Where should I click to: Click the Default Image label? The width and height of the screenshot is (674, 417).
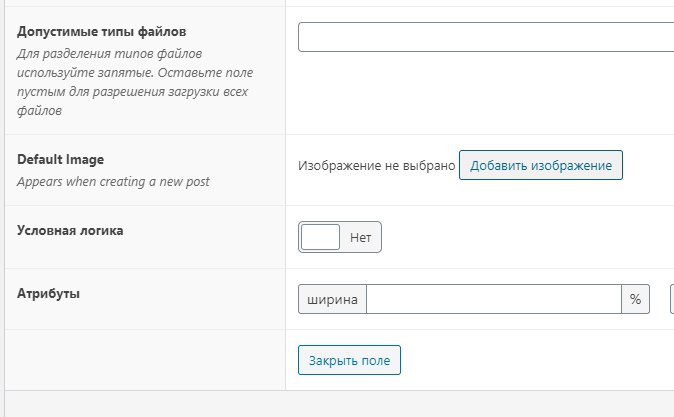click(x=61, y=159)
